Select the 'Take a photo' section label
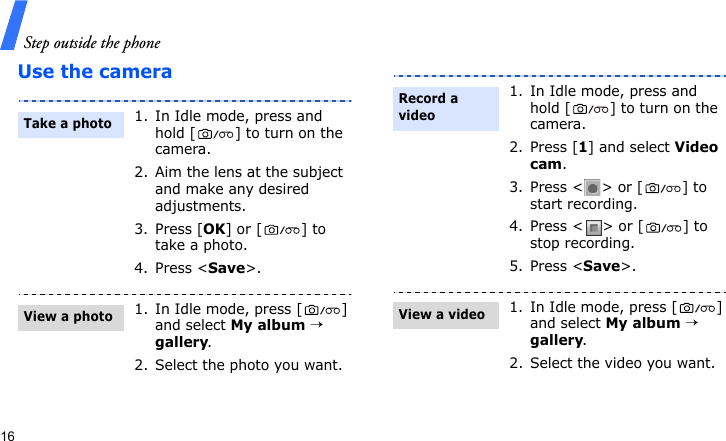 [x=68, y=124]
